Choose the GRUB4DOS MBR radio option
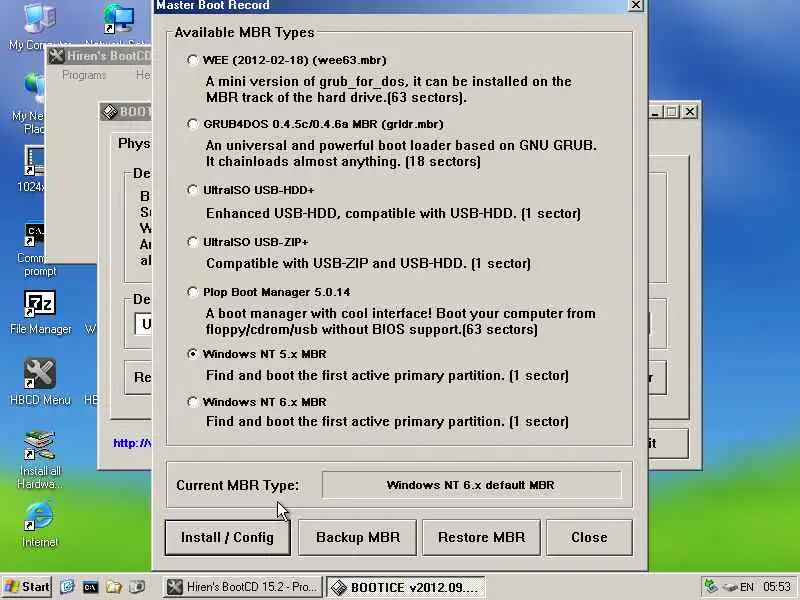 [192, 124]
